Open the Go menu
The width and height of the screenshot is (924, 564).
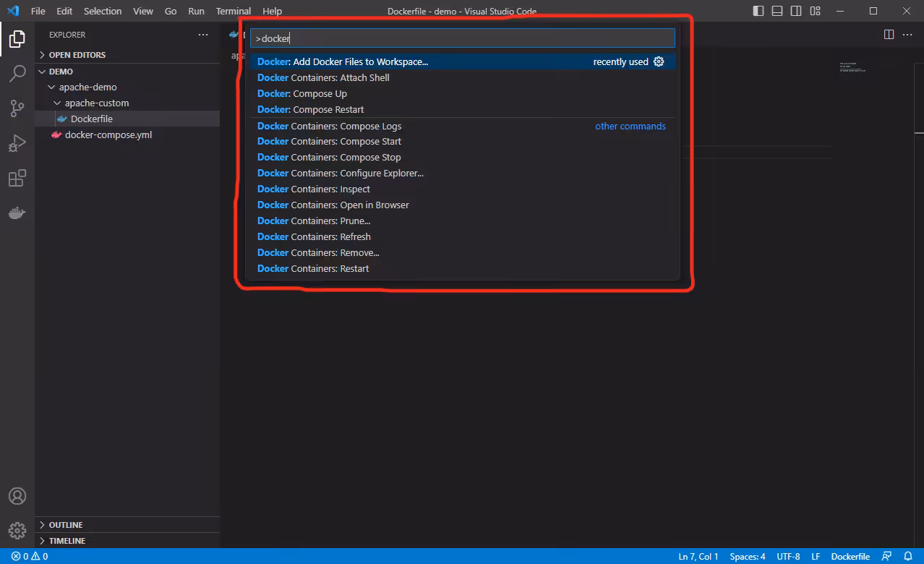click(x=171, y=11)
